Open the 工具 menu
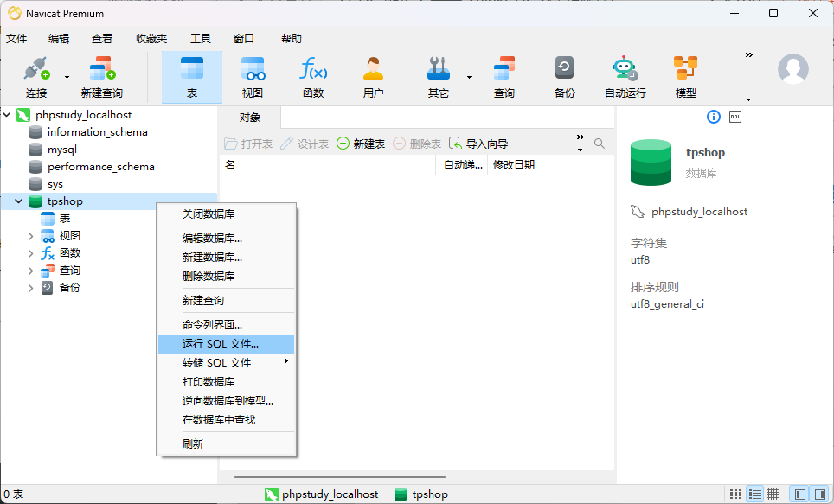The width and height of the screenshot is (834, 504). click(201, 38)
